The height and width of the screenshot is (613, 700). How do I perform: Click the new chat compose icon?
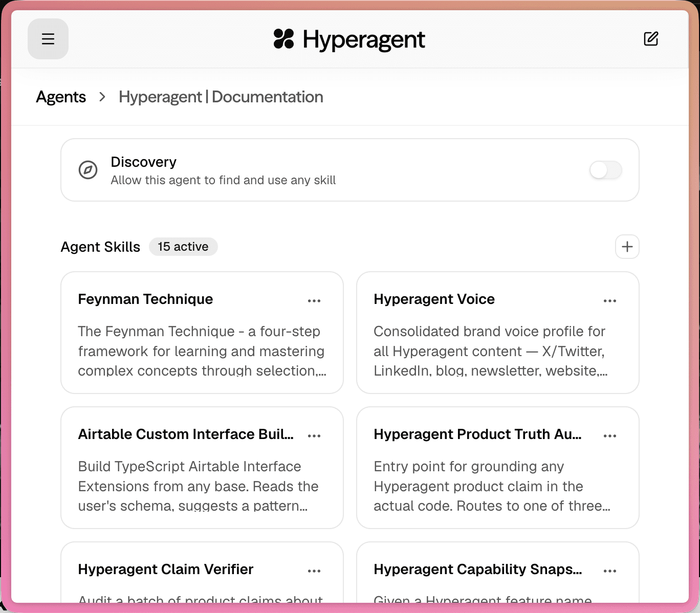click(651, 39)
